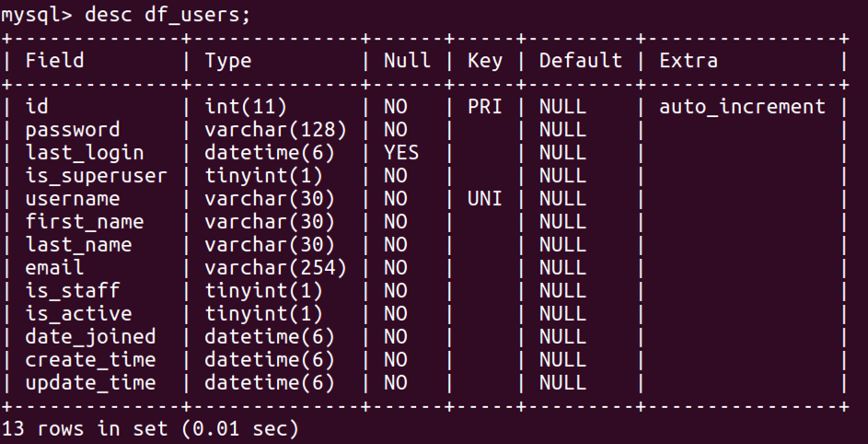
Task: Click the 'update_time' field name
Action: [90, 383]
